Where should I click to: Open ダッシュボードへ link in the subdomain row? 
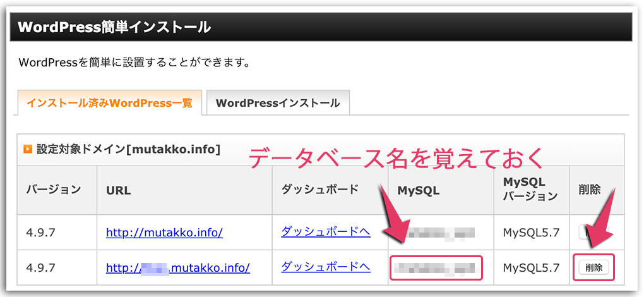coord(326,267)
